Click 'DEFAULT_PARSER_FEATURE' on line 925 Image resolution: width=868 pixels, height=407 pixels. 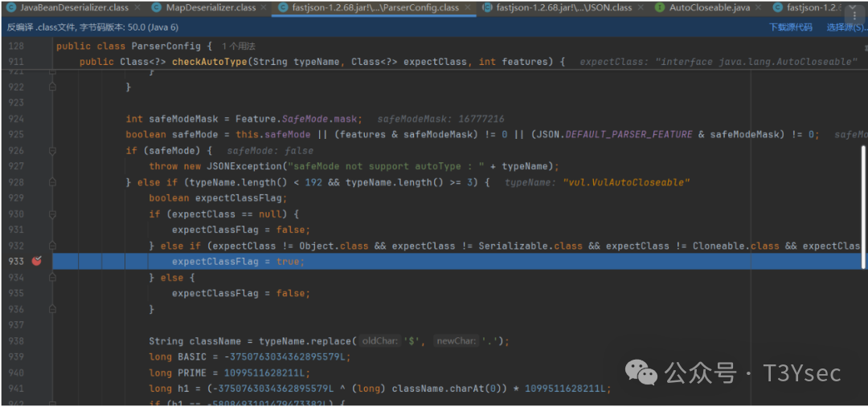click(x=628, y=135)
